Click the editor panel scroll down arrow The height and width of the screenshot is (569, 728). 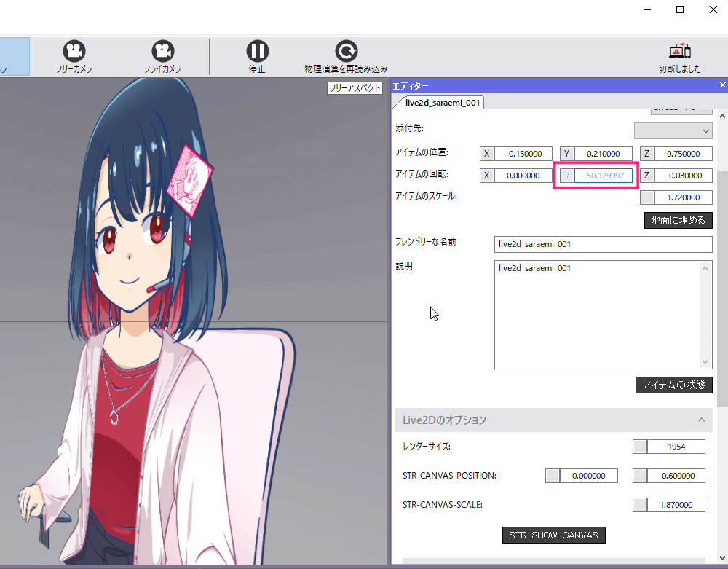(x=722, y=558)
